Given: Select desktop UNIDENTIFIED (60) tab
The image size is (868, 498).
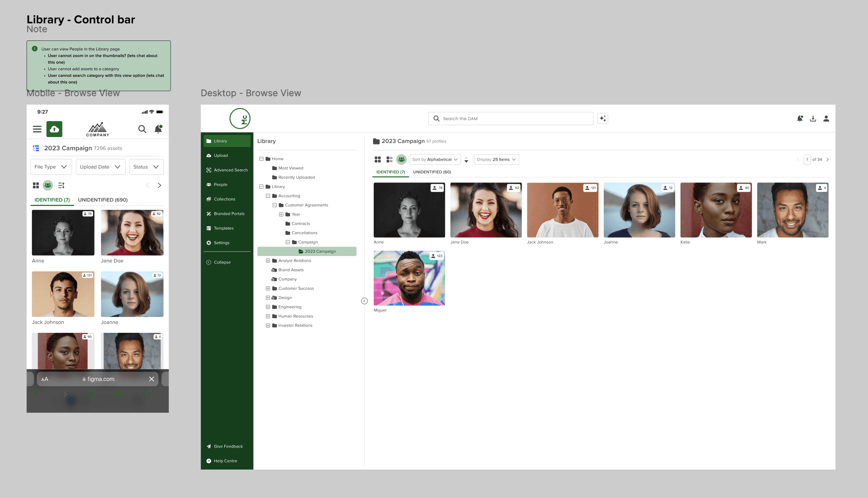Looking at the screenshot, I should pos(432,172).
